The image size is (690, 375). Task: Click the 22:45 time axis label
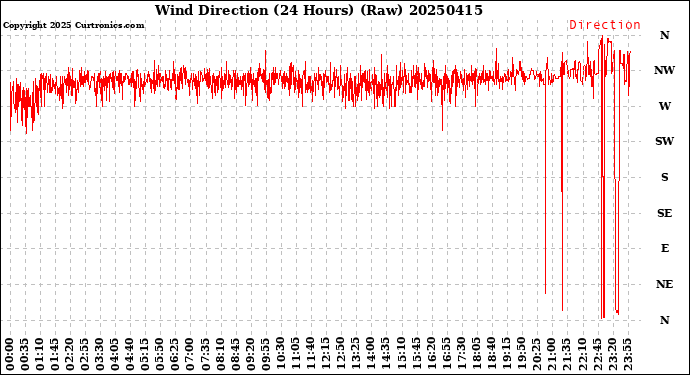pyautogui.click(x=597, y=355)
